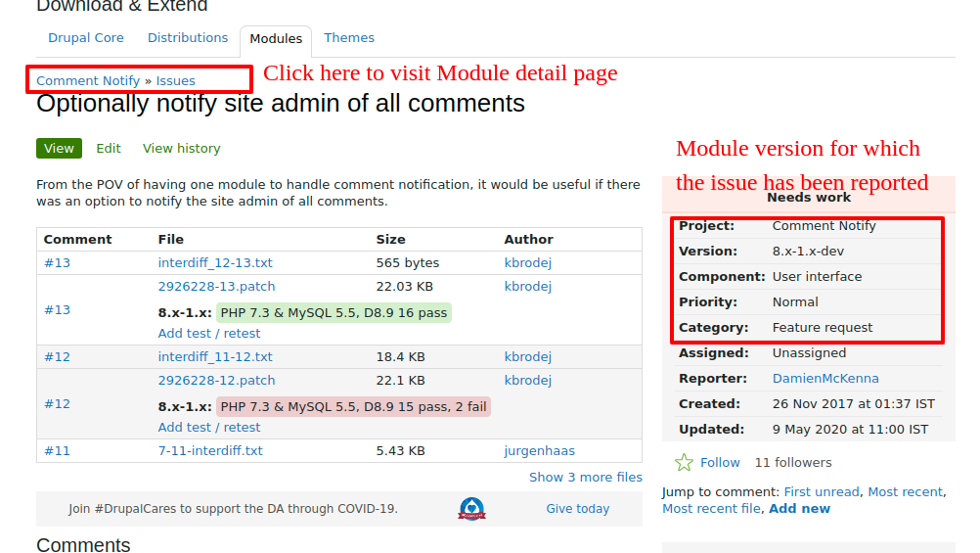980x553 pixels.
Task: Jump to comment #13 for the 2926228-13.patch row
Action: [x=57, y=309]
